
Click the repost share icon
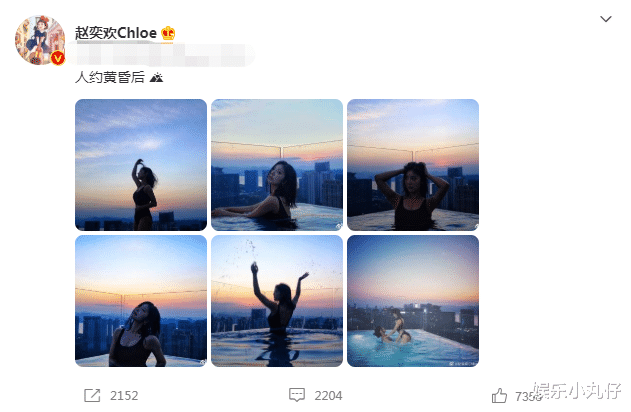pos(92,396)
